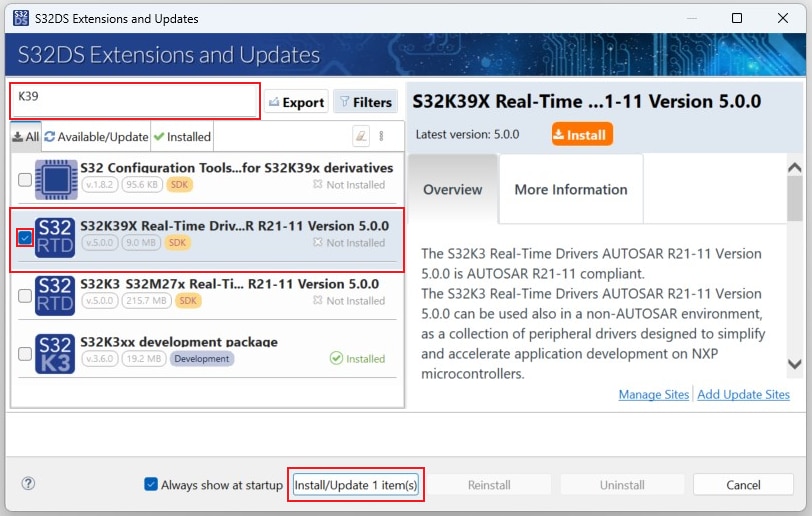Check the S32K3xx development package checkbox
Image resolution: width=812 pixels, height=516 pixels.
pyautogui.click(x=25, y=354)
